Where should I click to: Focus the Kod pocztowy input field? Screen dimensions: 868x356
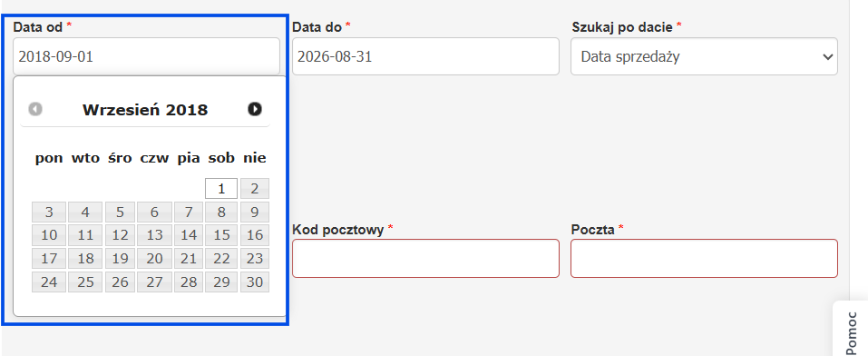(425, 259)
